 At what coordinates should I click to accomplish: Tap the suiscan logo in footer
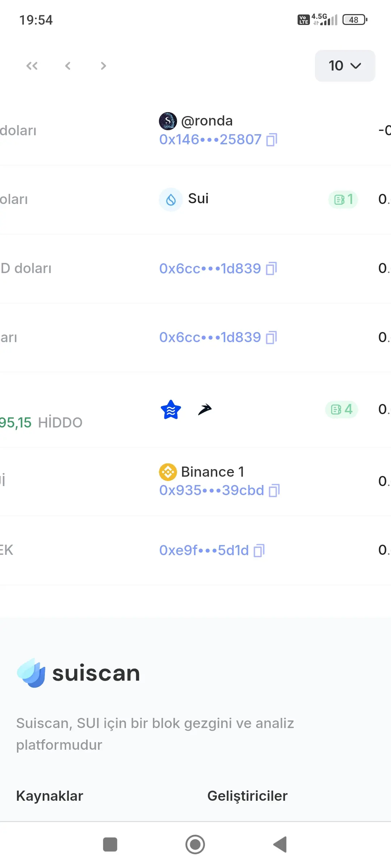click(x=78, y=673)
